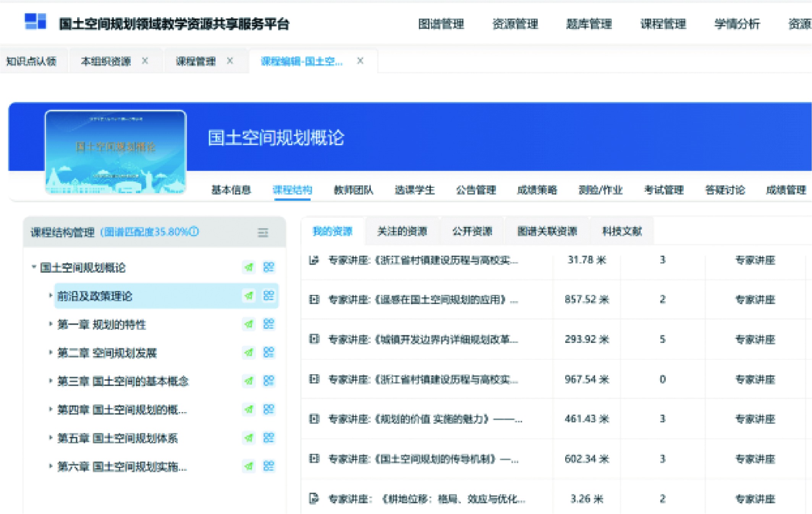Click the green send icon for 第五章 国土空间规划体系

pos(249,438)
